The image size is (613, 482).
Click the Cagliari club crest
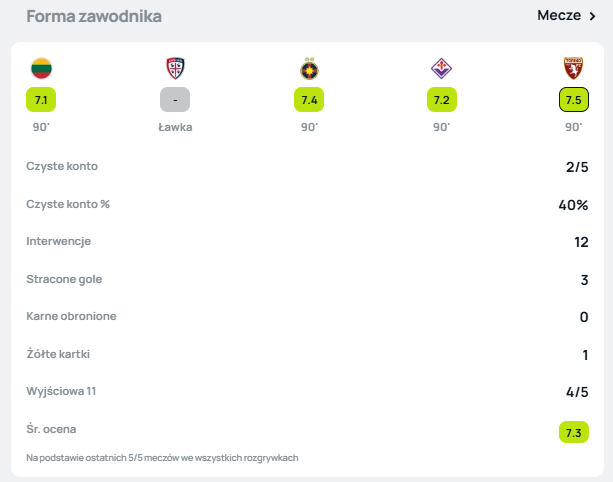[175, 68]
